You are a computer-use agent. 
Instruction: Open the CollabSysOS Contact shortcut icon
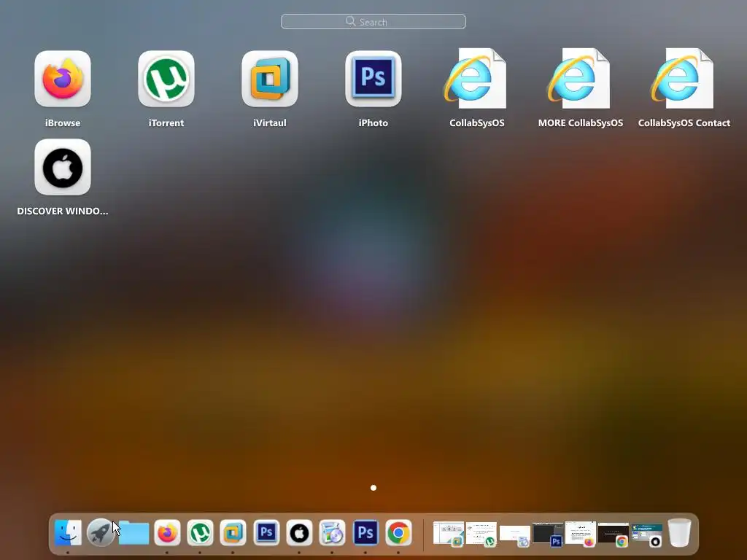683,78
